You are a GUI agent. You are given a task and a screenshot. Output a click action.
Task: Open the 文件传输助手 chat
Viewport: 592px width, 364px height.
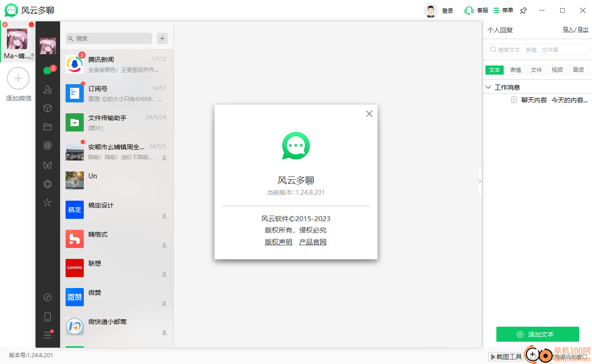click(x=117, y=122)
